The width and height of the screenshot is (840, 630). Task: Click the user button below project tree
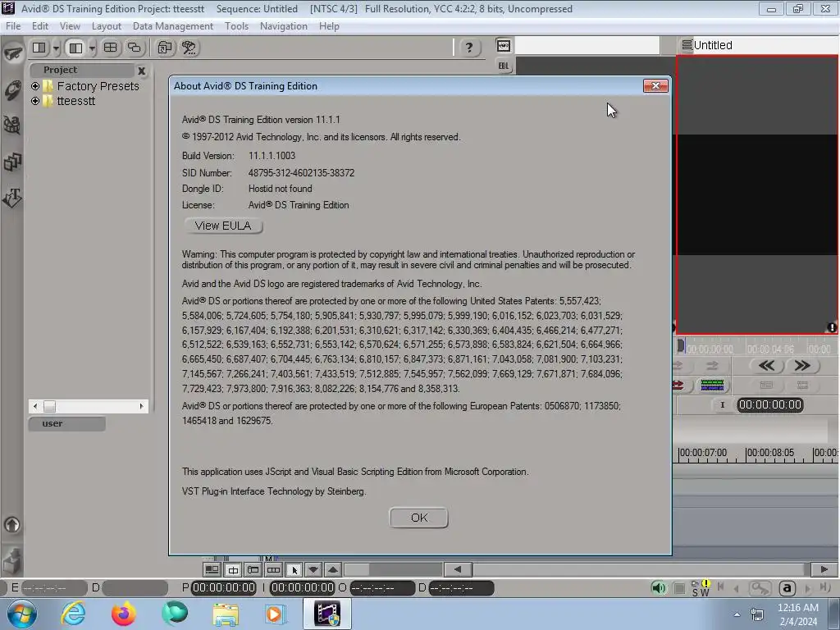click(x=67, y=423)
